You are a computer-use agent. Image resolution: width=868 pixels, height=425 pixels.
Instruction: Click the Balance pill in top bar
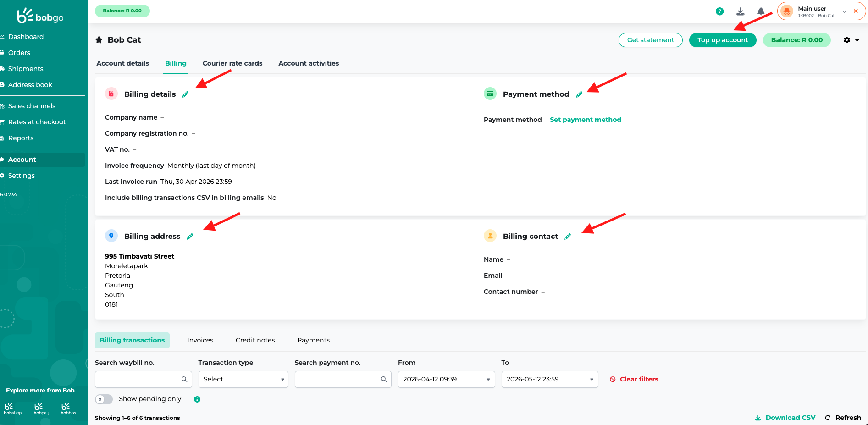tap(122, 11)
